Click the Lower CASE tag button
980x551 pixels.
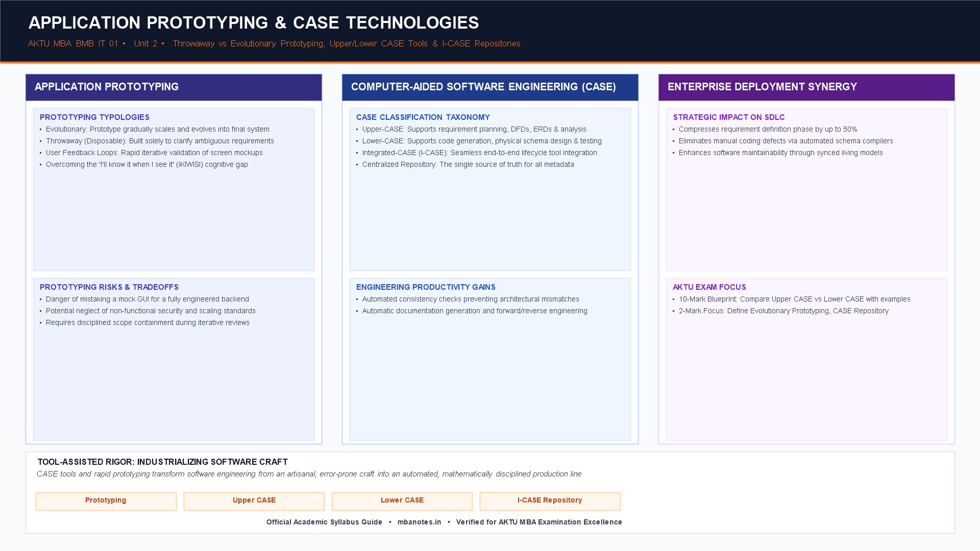pyautogui.click(x=402, y=501)
